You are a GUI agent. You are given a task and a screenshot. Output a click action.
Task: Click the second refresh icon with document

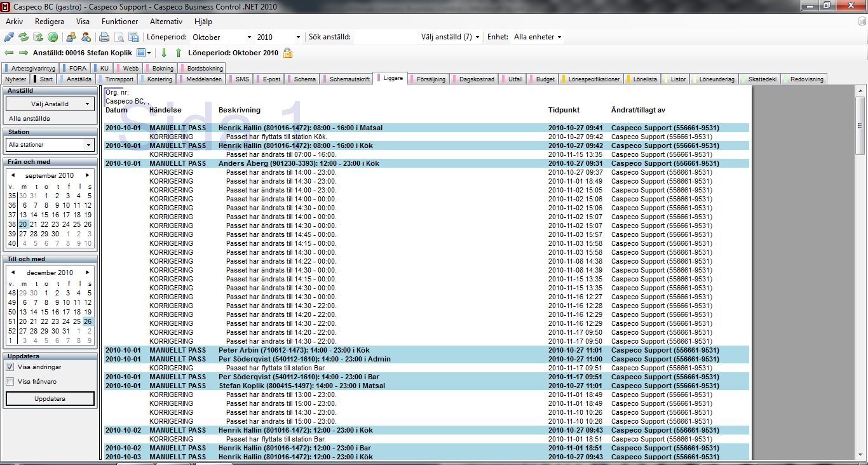coord(38,37)
